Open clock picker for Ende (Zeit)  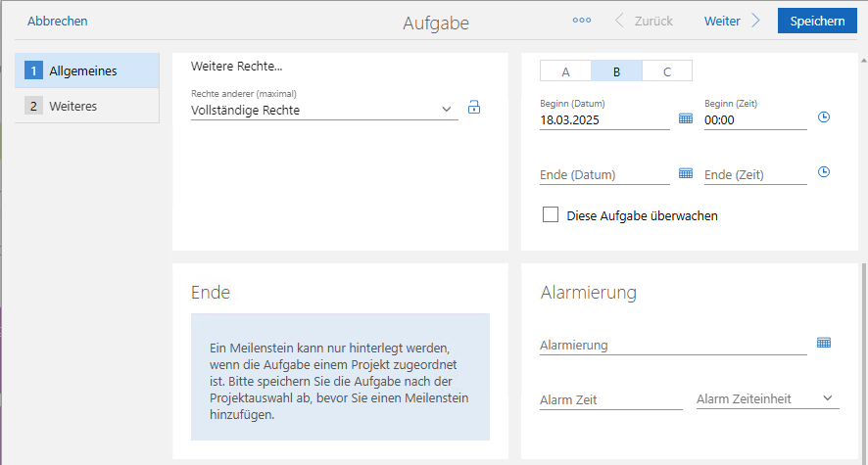point(824,172)
